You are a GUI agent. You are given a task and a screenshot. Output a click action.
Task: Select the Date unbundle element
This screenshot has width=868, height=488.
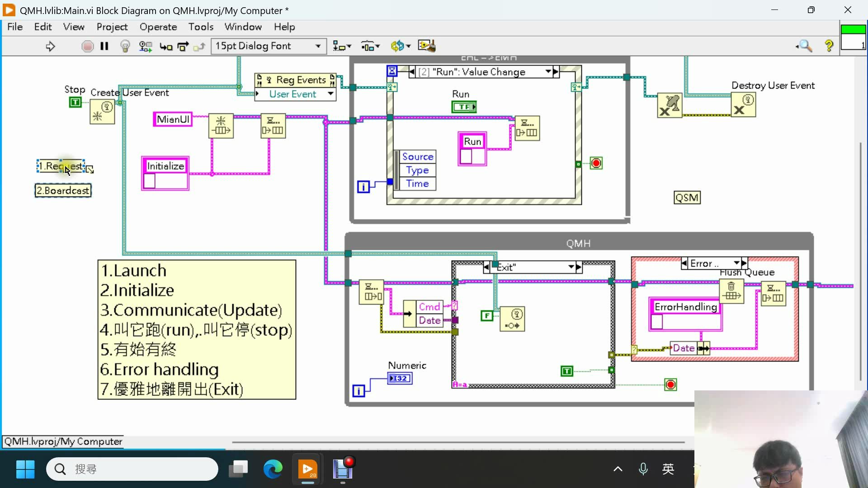click(429, 320)
